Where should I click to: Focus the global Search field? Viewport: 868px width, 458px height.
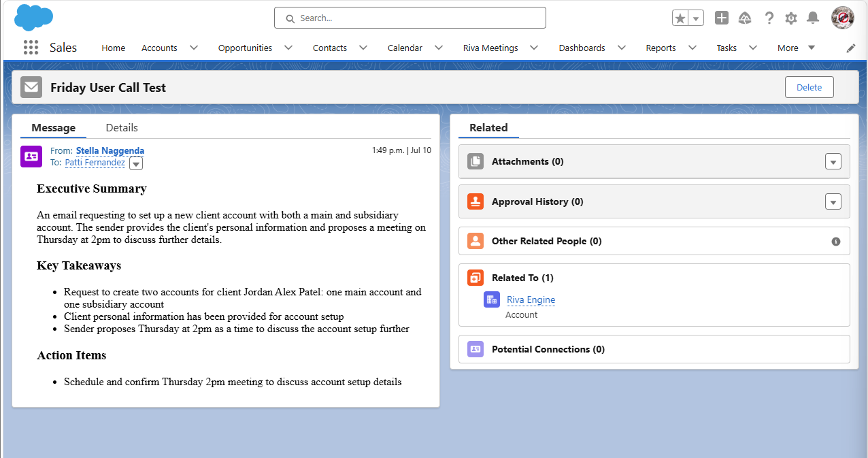click(x=410, y=18)
